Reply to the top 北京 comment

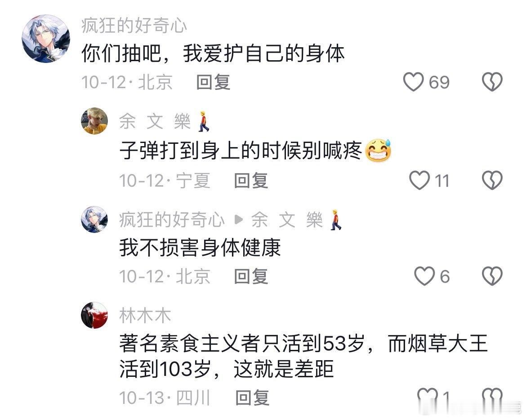[x=214, y=82]
